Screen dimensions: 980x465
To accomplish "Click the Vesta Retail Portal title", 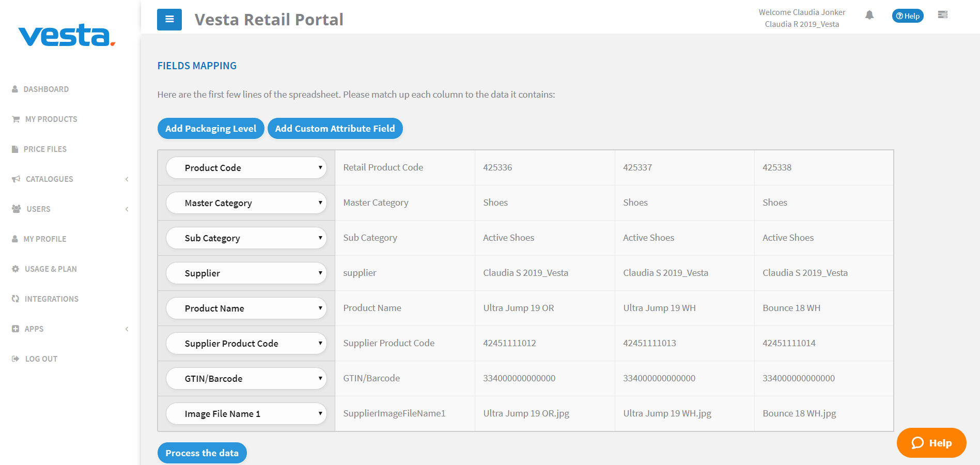I will pos(269,20).
